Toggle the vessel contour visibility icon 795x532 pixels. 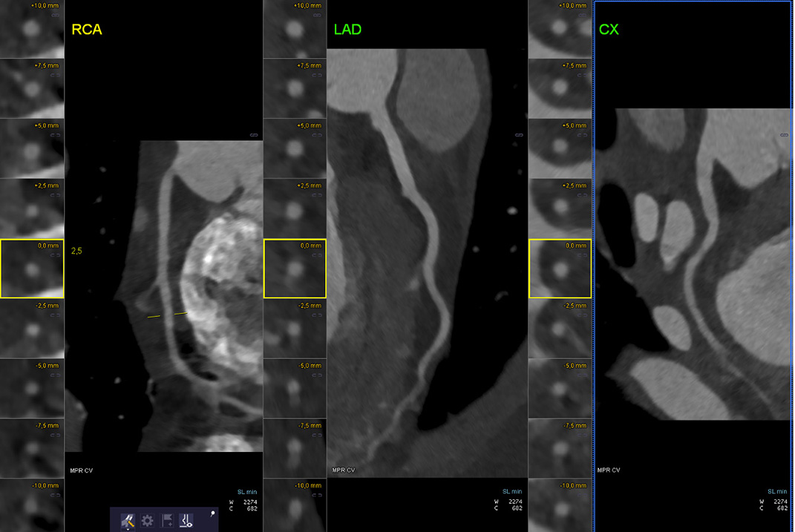coord(186,520)
